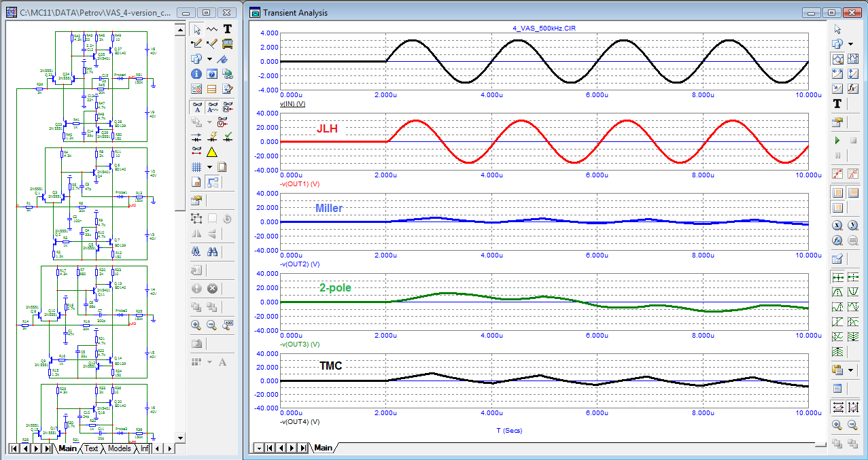The image size is (868, 460).
Task: Click the -v(OUT4) (V) waveform label
Action: [x=299, y=421]
